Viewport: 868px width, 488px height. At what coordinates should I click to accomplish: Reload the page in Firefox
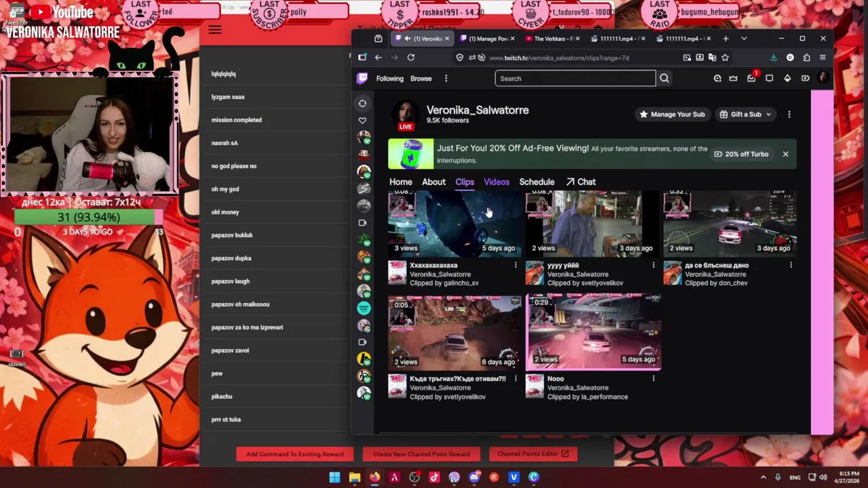[x=411, y=58]
